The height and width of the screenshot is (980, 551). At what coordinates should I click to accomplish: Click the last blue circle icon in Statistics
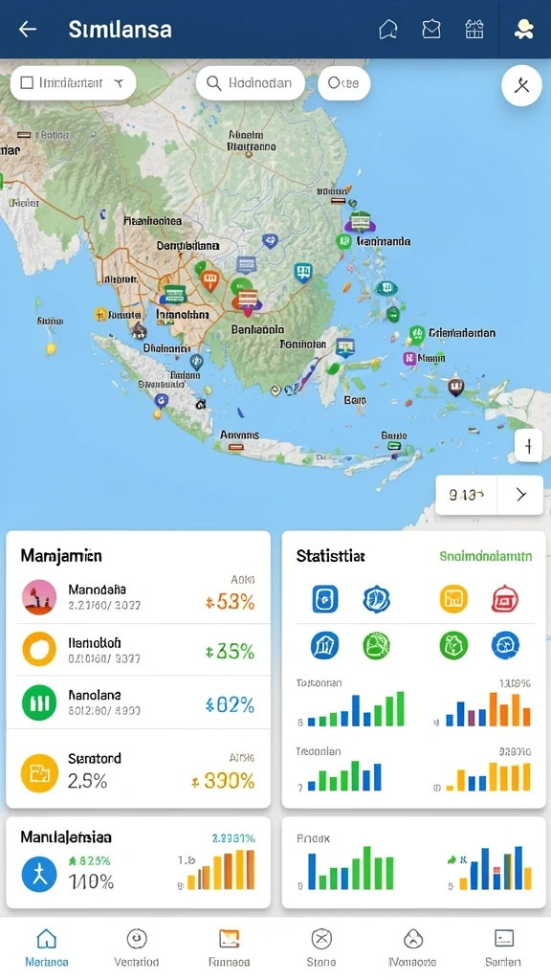click(505, 646)
